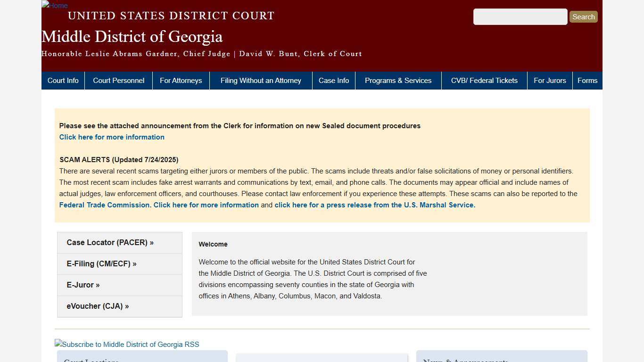Screen dimensions: 644x362
Task: Click inside the site search box
Action: (x=520, y=16)
